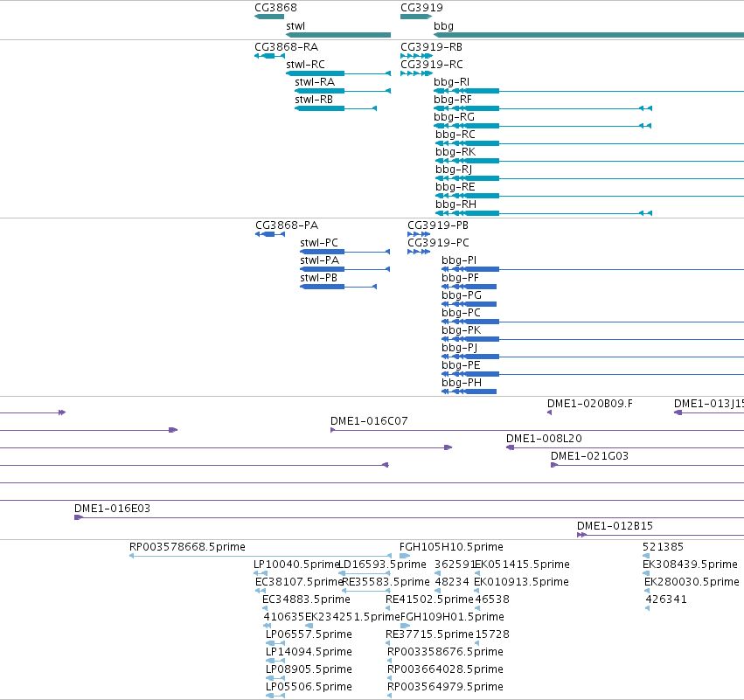This screenshot has width=744, height=700.
Task: Select the bbg-PH protein
Action: [x=469, y=392]
